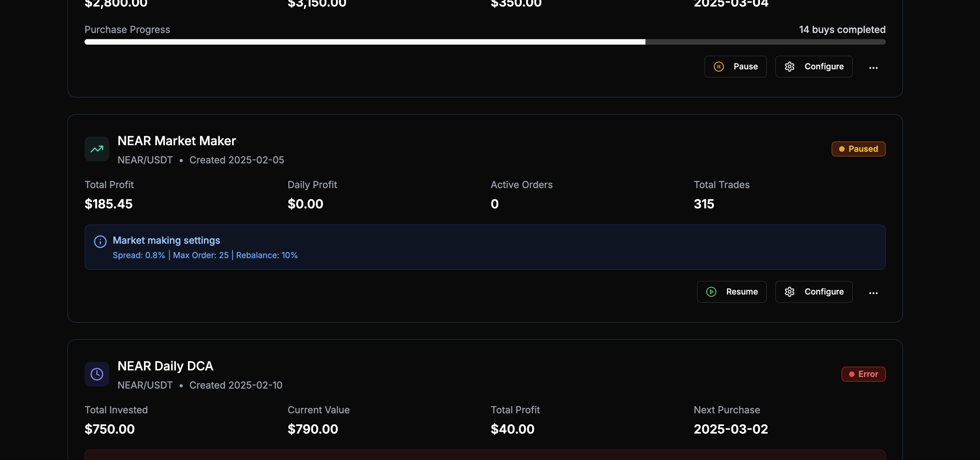Click the NEAR Daily DCA clock icon
This screenshot has height=460, width=980.
click(97, 374)
